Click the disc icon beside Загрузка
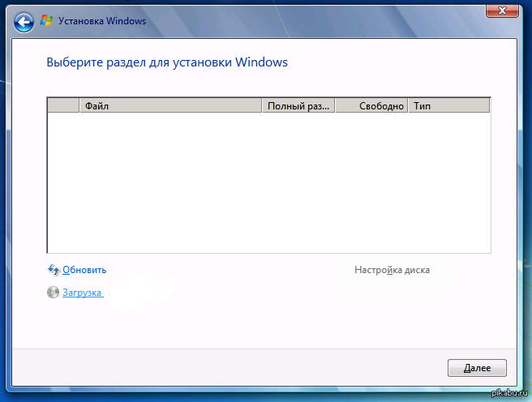 click(x=53, y=292)
